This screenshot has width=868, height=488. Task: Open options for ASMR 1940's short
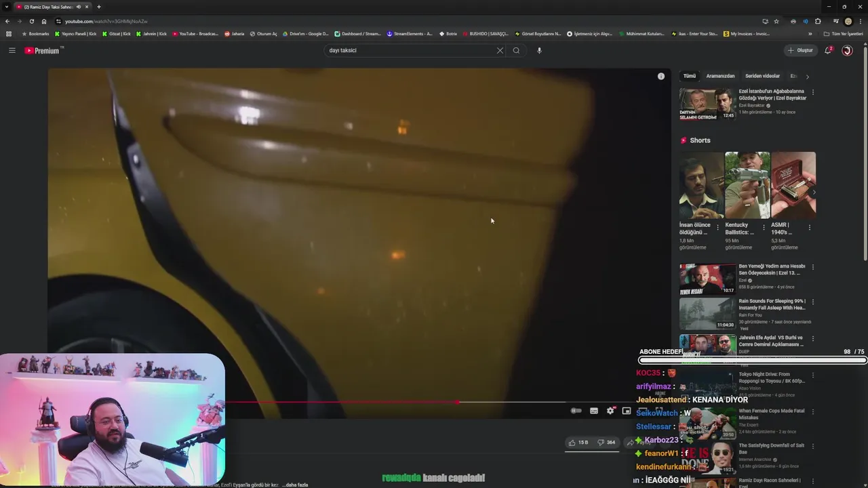coord(810,228)
